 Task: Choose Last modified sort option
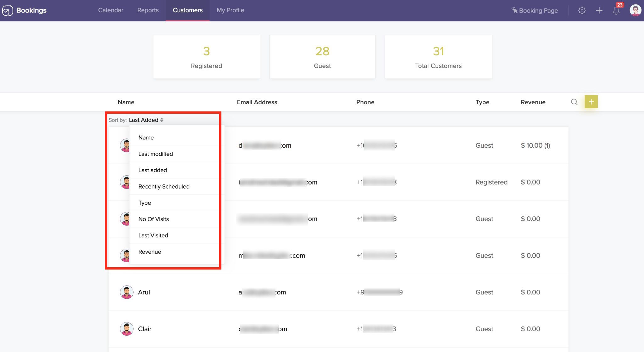pos(155,154)
